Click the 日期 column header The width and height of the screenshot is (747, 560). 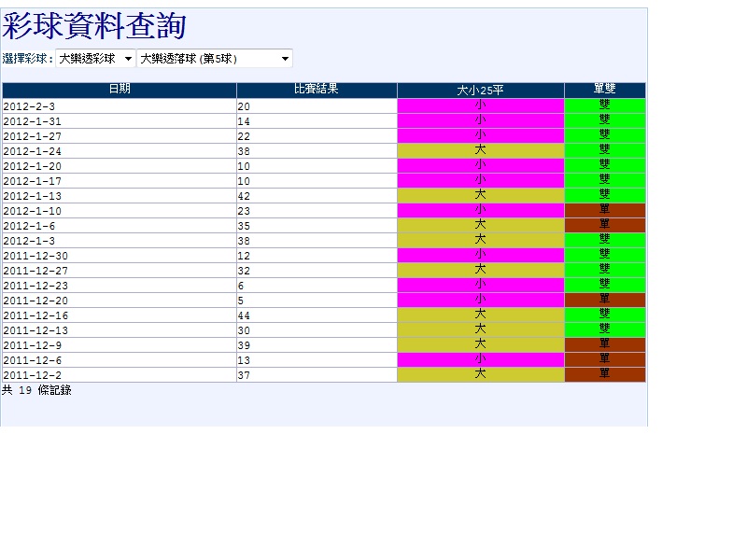click(x=120, y=90)
